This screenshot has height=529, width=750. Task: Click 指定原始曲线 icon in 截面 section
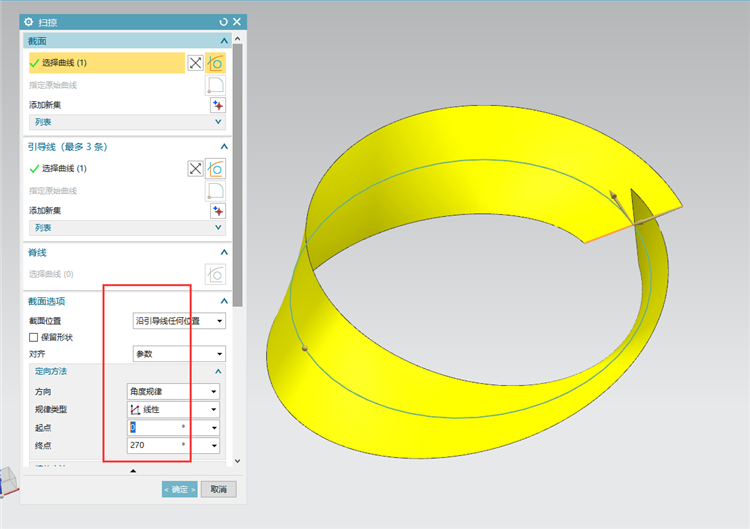pos(215,85)
